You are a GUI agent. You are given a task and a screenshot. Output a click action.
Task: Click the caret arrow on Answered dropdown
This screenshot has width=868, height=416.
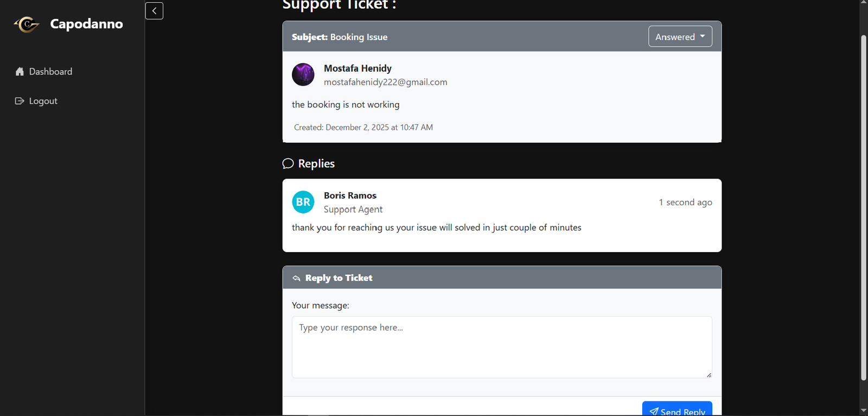[703, 36]
